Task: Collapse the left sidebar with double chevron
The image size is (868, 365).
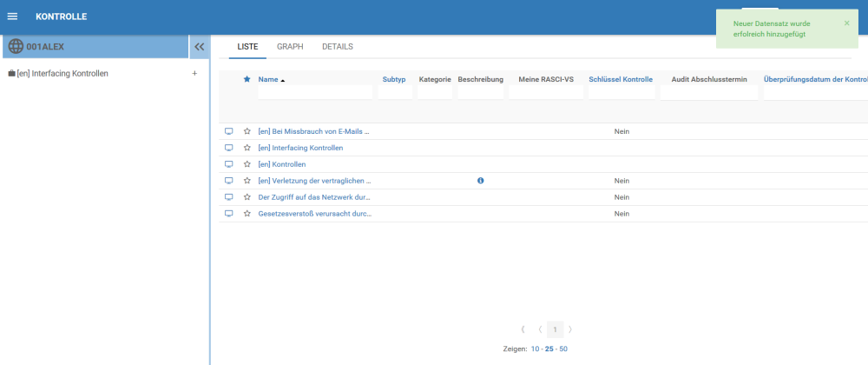Action: click(x=200, y=47)
